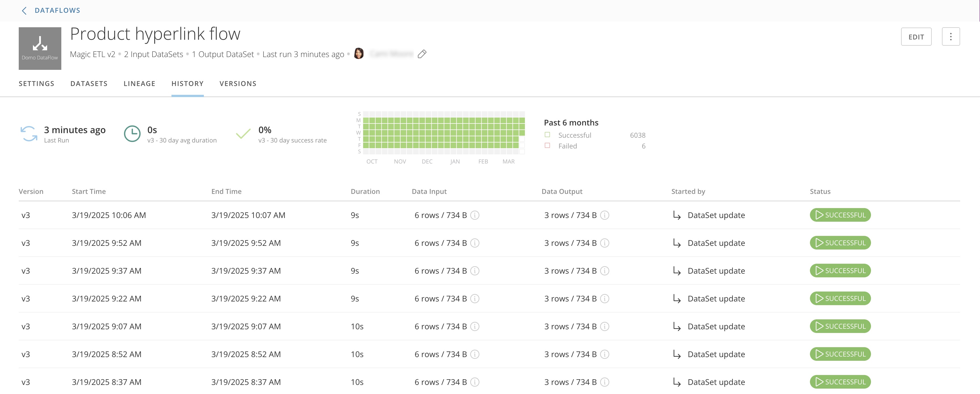The width and height of the screenshot is (980, 394).
Task: Show data input info for 9:07 AM run
Action: tap(475, 326)
